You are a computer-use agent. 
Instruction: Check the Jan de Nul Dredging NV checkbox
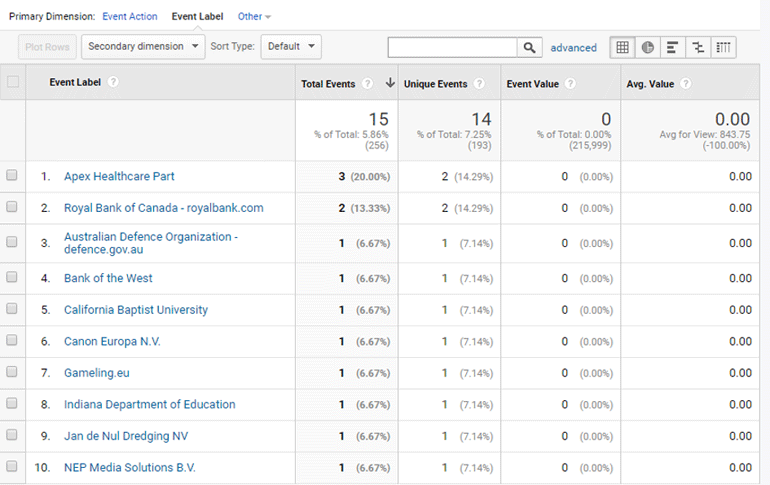pos(12,435)
